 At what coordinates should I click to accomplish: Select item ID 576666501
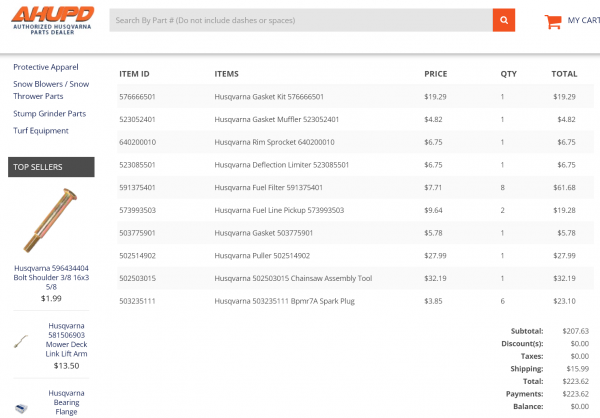137,97
